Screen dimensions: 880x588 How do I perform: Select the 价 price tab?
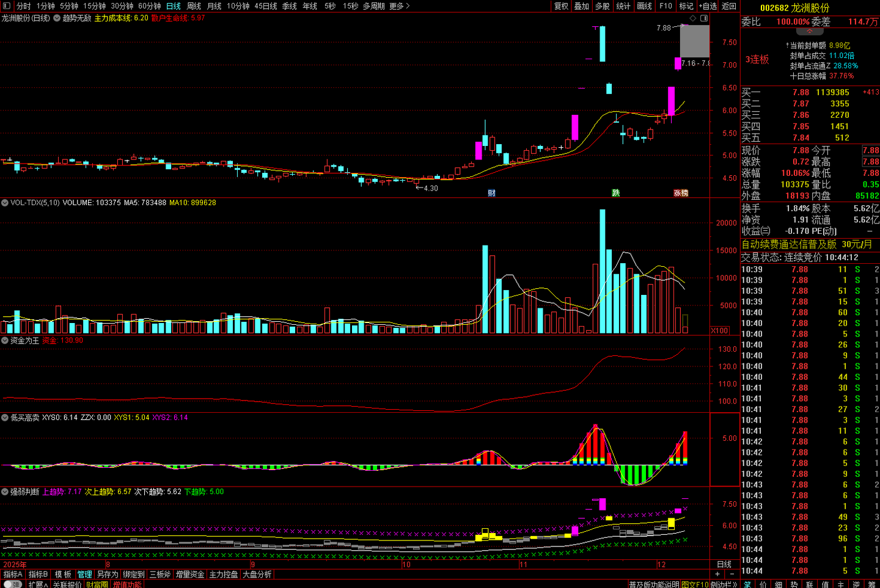[763, 584]
